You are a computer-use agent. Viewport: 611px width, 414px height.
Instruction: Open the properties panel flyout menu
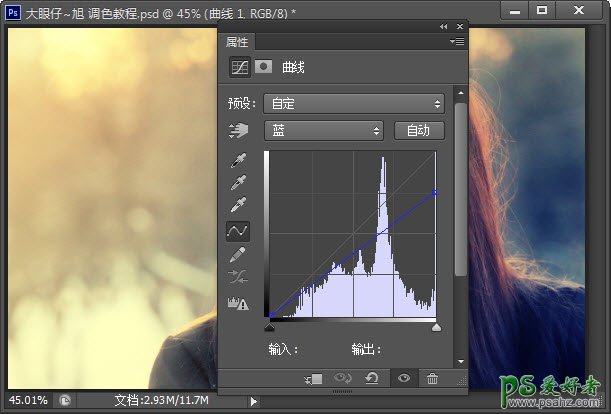(x=457, y=42)
